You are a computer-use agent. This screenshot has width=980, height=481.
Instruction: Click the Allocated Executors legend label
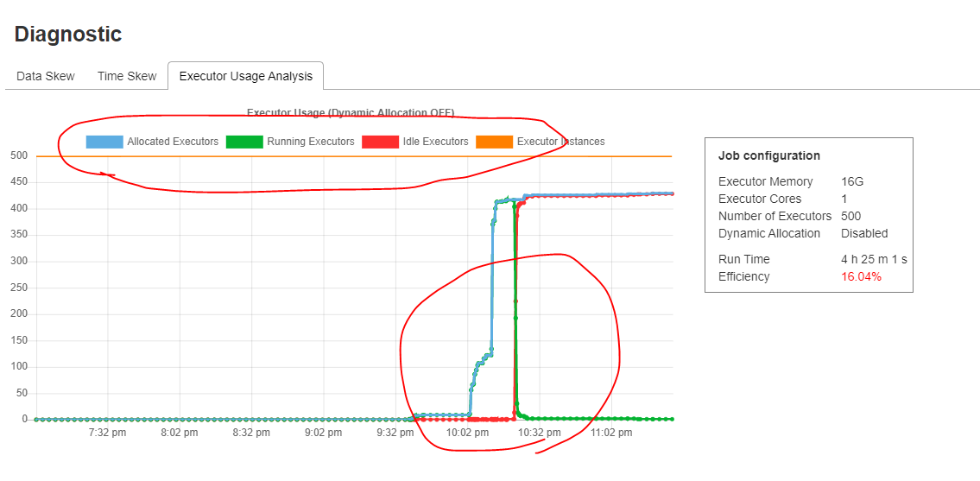[x=174, y=142]
